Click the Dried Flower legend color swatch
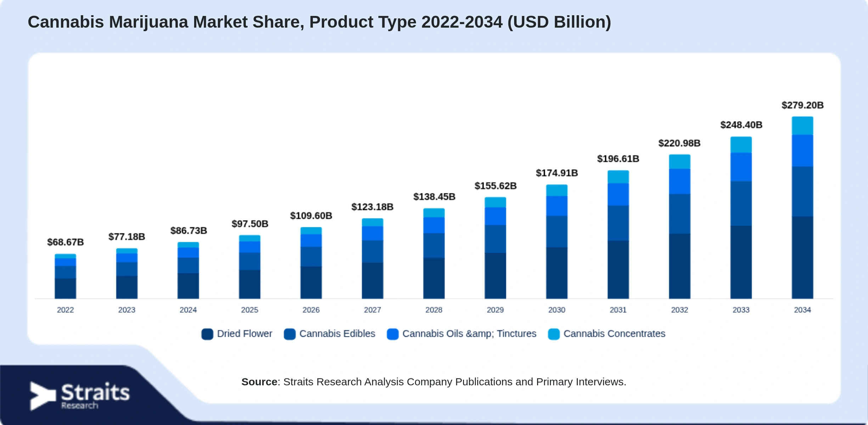Screen dimensions: 868x425 click(207, 334)
